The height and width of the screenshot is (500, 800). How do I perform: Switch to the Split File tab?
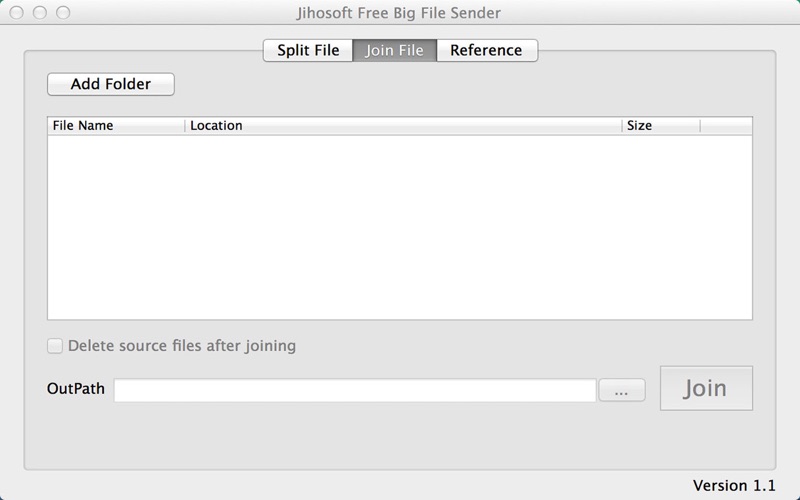click(308, 50)
